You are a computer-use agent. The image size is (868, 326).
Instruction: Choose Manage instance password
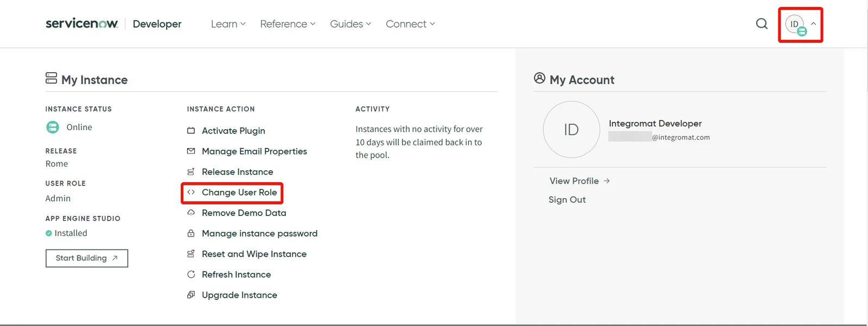(x=260, y=234)
